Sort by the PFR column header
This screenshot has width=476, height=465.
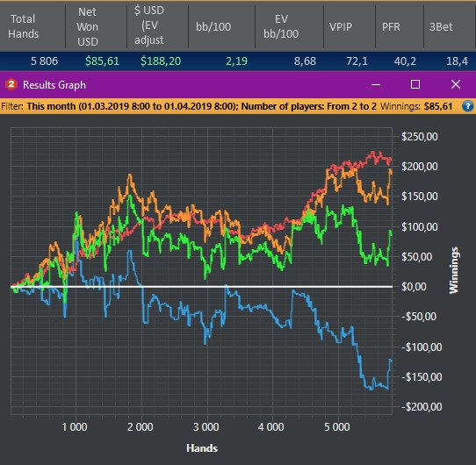point(400,26)
